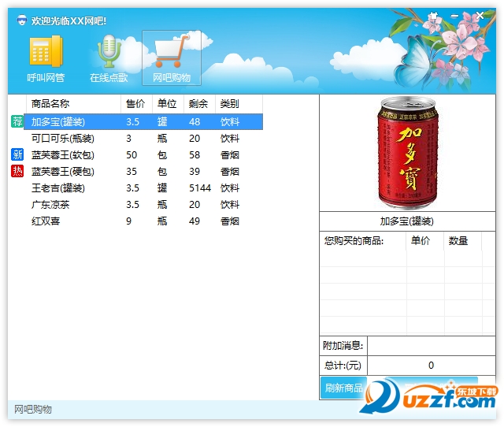Sort by 剩余 column header
Image resolution: width=504 pixels, height=427 pixels.
[199, 104]
